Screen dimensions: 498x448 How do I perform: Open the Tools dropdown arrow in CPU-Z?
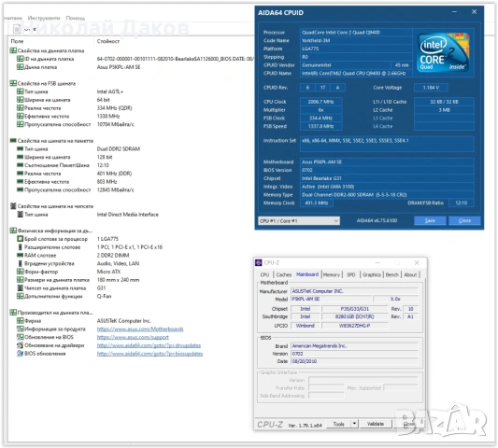point(354,424)
